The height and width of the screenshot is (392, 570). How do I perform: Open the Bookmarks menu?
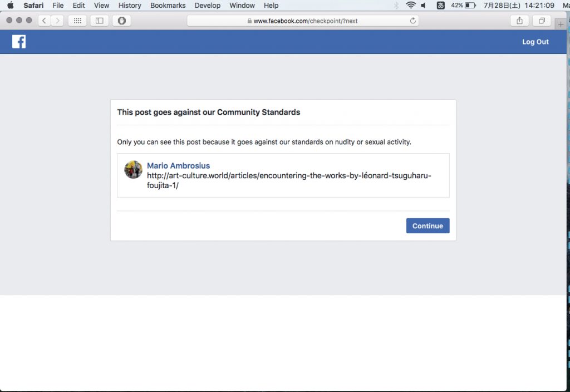pyautogui.click(x=168, y=5)
